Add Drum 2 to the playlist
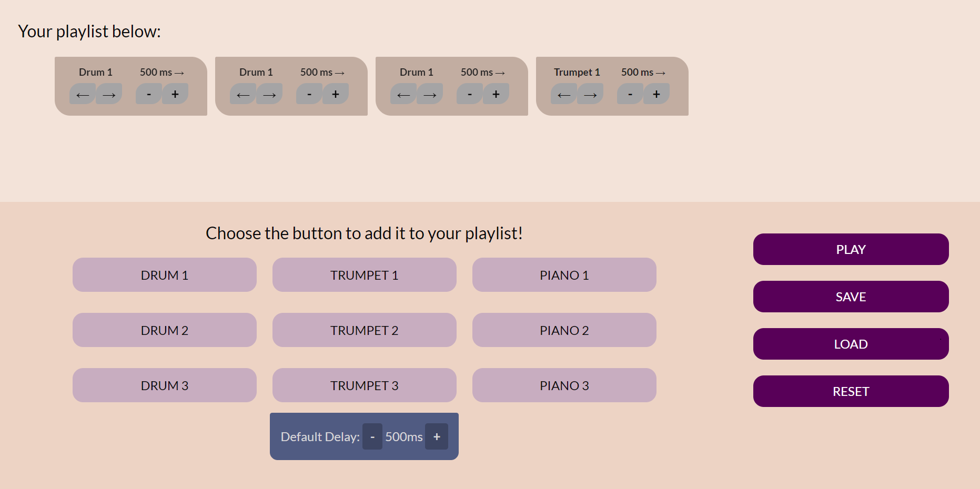The height and width of the screenshot is (489, 980). [165, 330]
